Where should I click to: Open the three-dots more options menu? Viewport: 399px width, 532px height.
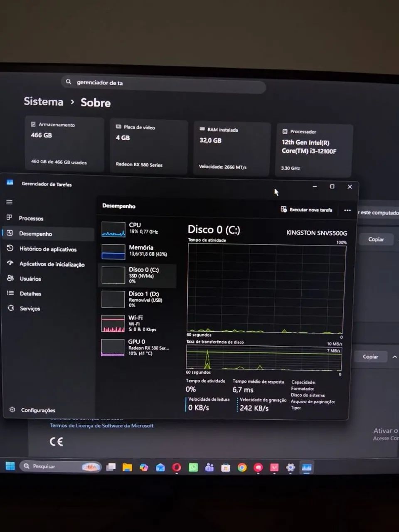click(347, 210)
